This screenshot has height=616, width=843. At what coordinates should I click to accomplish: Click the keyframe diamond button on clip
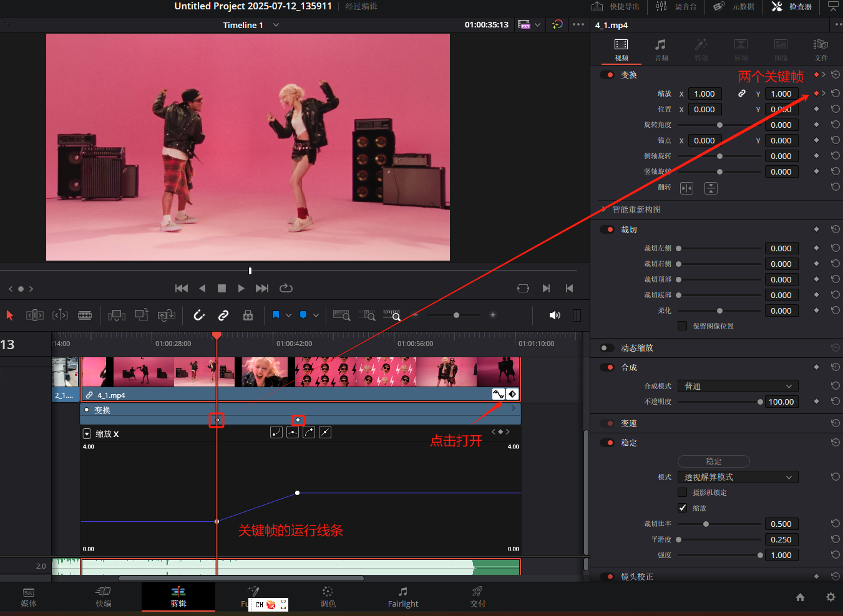click(x=512, y=394)
